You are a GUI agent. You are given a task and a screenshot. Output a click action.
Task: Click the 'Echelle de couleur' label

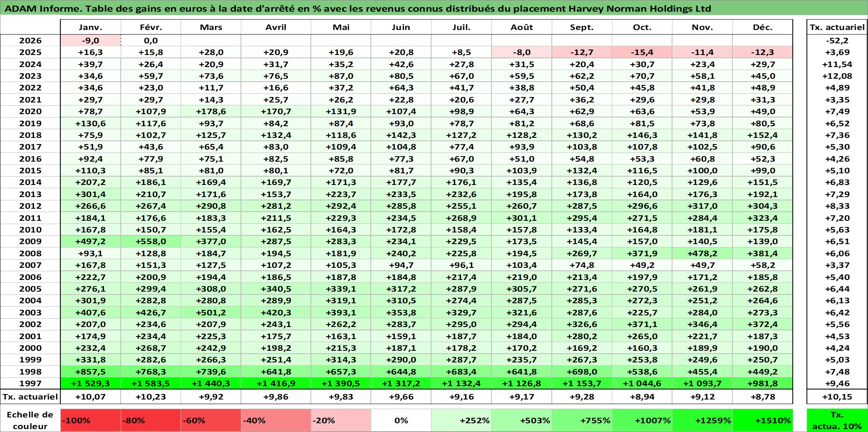30,420
